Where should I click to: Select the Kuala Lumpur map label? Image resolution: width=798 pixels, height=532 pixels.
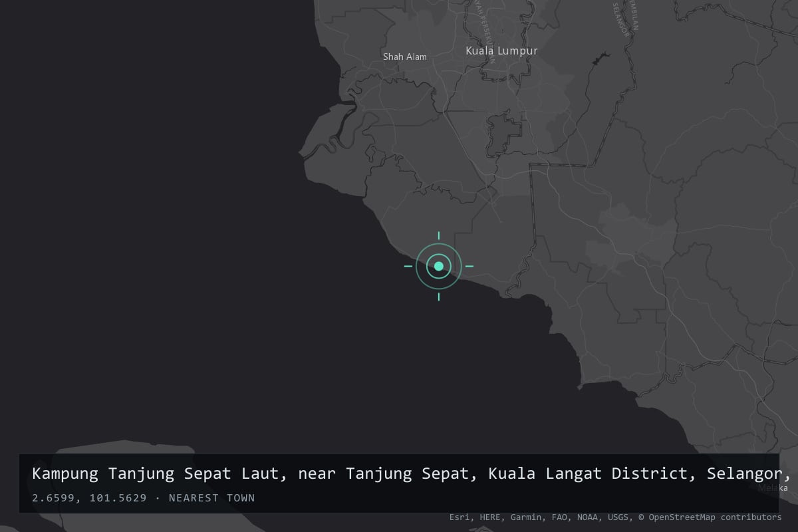point(501,51)
